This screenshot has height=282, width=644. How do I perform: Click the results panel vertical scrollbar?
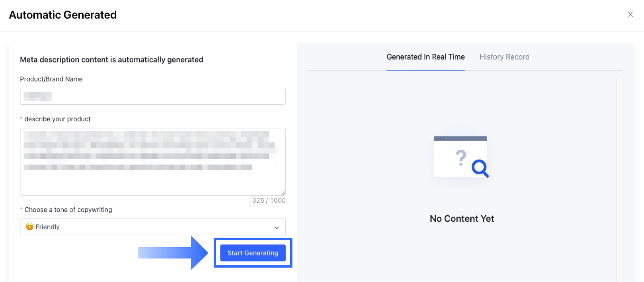pyautogui.click(x=619, y=171)
